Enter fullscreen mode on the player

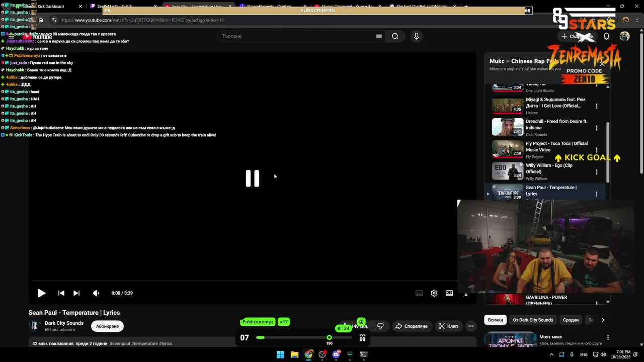[x=465, y=294]
